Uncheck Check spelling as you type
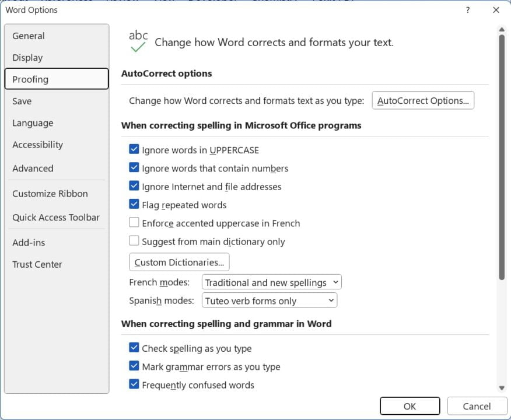The image size is (511, 420). point(134,348)
